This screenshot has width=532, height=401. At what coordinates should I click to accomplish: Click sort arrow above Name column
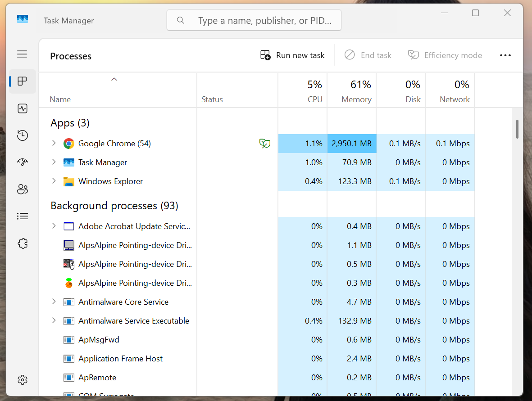pos(114,79)
